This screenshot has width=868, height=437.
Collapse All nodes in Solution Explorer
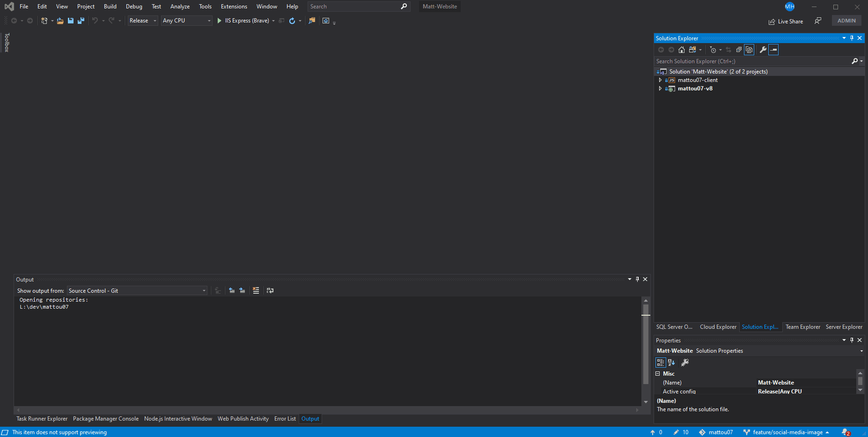(x=739, y=50)
